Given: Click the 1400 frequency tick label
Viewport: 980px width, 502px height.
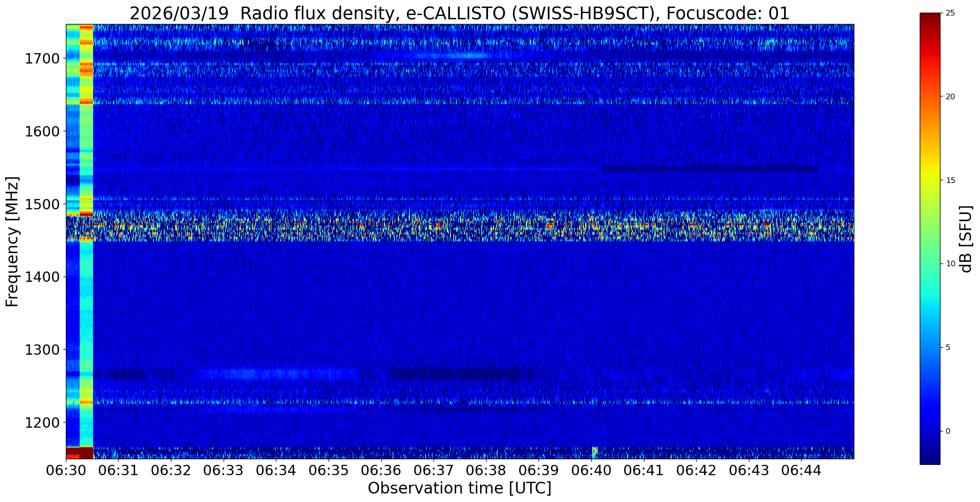Looking at the screenshot, I should pyautogui.click(x=42, y=277).
